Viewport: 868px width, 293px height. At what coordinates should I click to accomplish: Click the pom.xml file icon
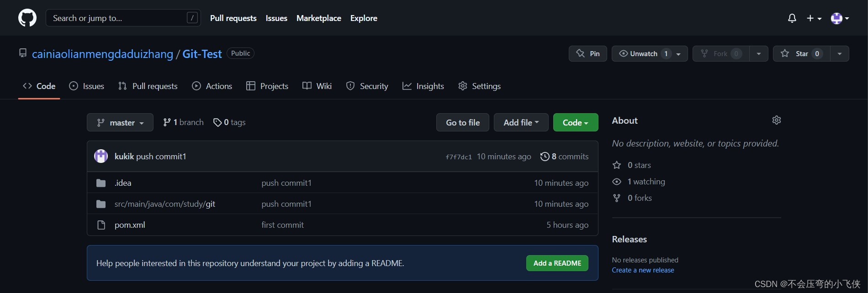pyautogui.click(x=101, y=225)
